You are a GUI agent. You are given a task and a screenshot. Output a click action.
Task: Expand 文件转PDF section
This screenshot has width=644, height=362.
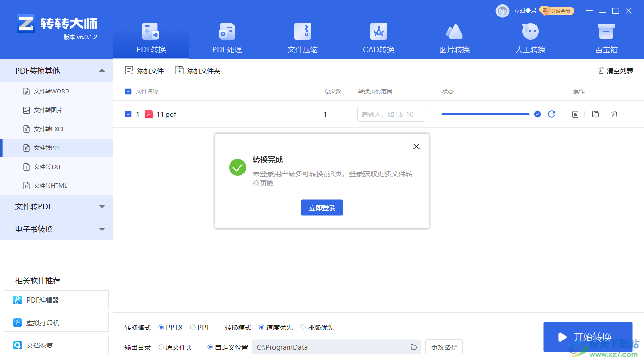[56, 206]
